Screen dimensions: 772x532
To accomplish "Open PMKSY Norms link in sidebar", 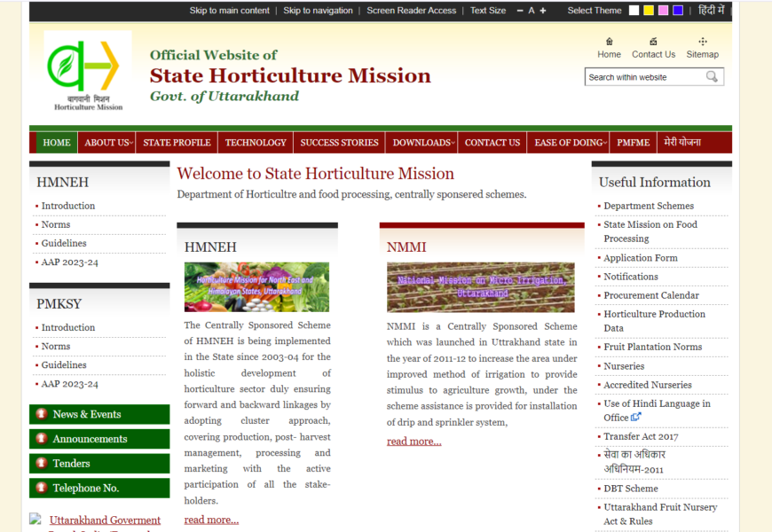I will click(56, 346).
